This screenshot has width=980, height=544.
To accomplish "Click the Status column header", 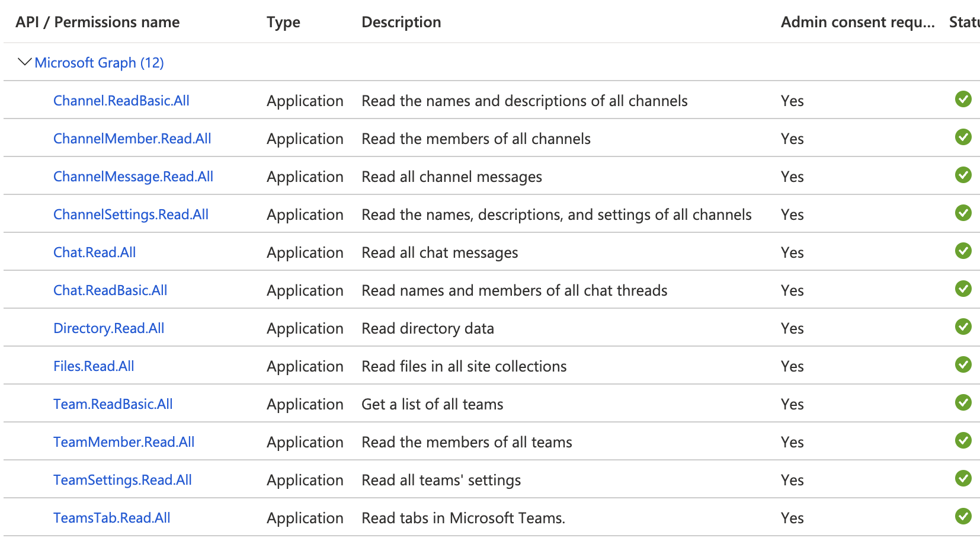I will (964, 23).
